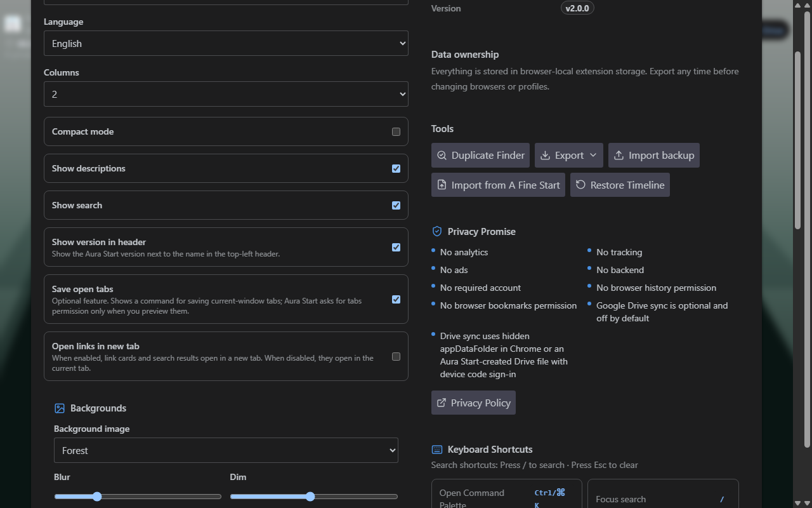Click the 'No analytics' privacy item
The height and width of the screenshot is (508, 812).
[x=464, y=252]
